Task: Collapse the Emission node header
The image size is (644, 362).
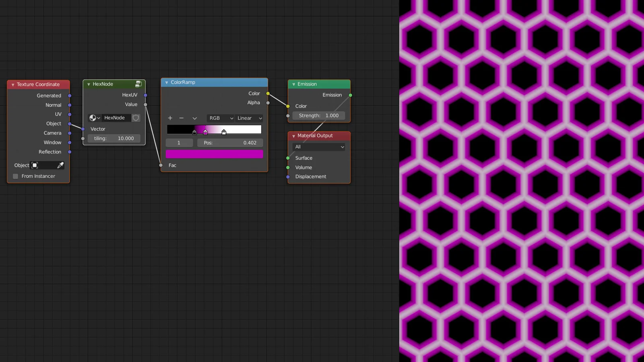Action: [293, 84]
